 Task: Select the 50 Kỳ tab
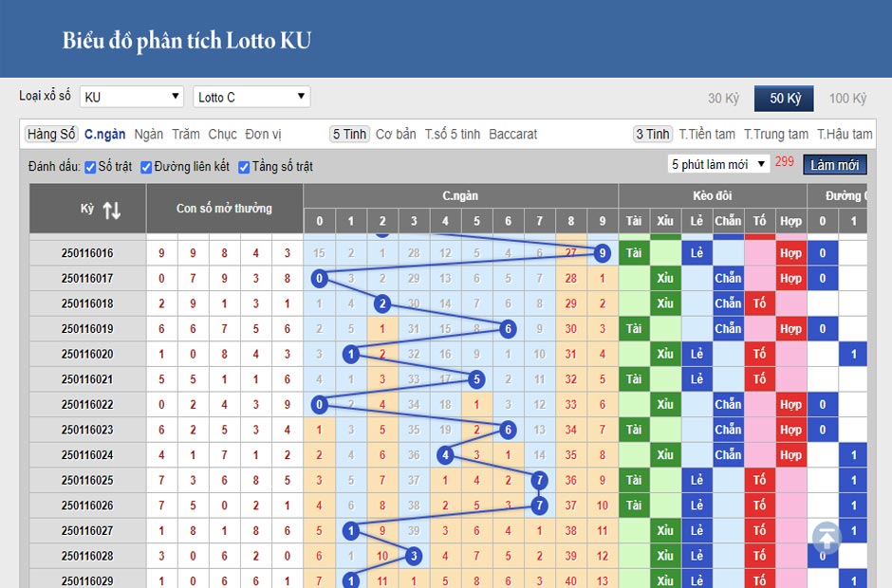pyautogui.click(x=785, y=99)
